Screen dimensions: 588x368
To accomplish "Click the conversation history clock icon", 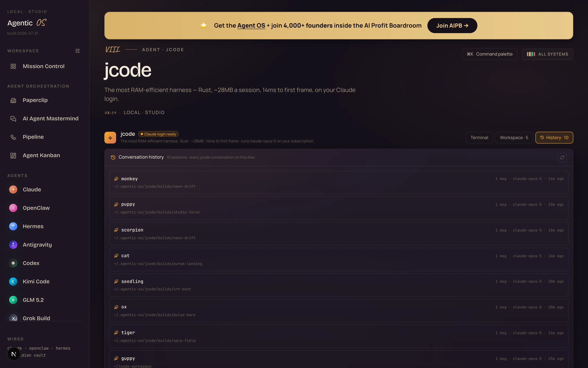I will point(113,157).
